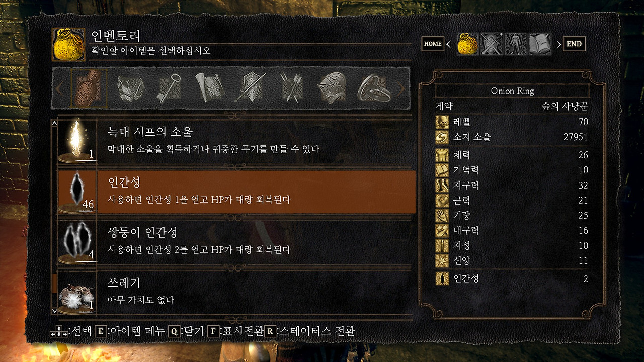
Task: Open the System book menu tab
Action: [x=540, y=44]
